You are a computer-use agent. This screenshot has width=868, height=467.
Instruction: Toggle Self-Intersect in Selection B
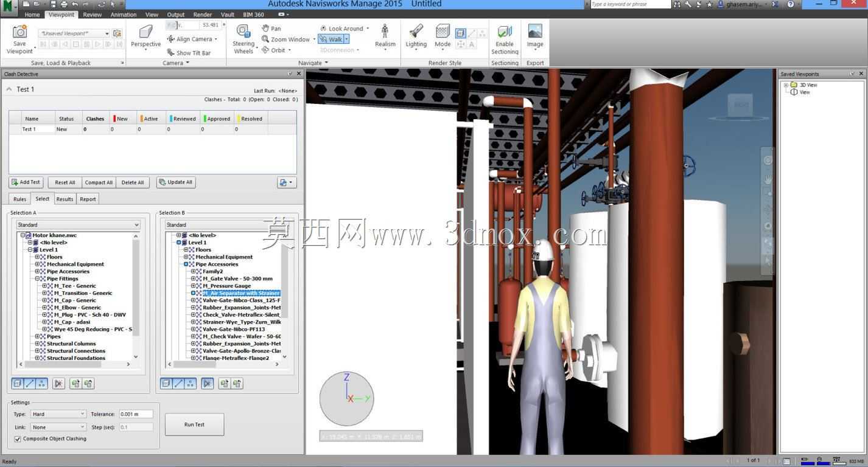coord(207,384)
